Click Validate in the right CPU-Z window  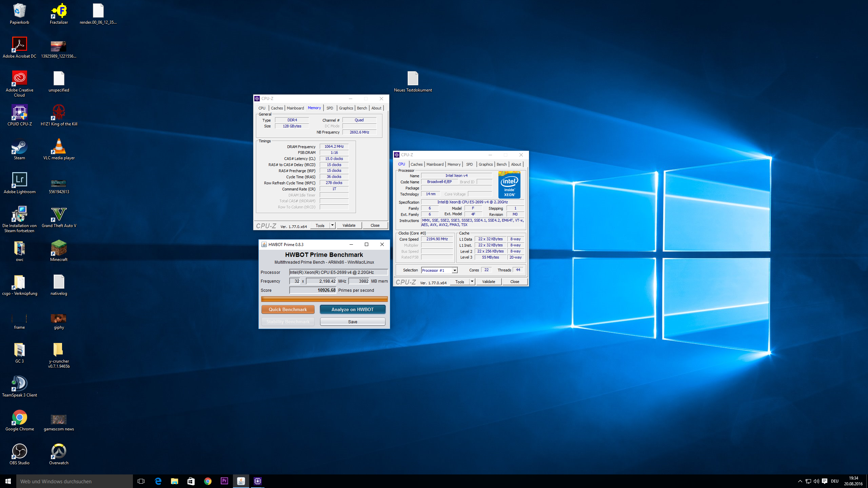[x=489, y=282]
